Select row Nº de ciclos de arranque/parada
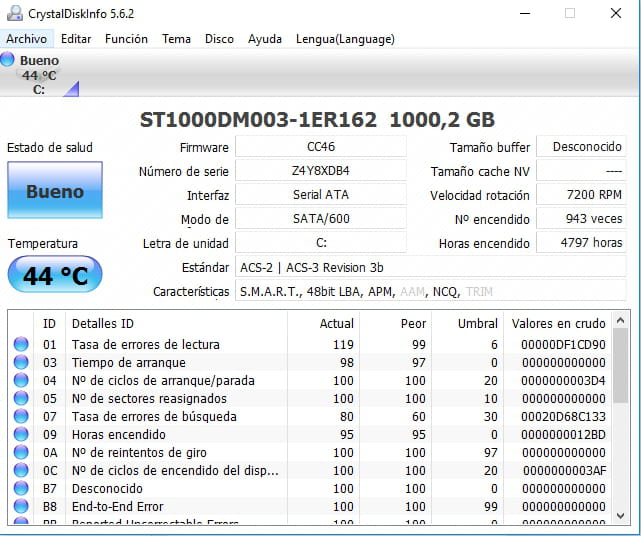Screen dimensions: 641x536 click(x=310, y=380)
